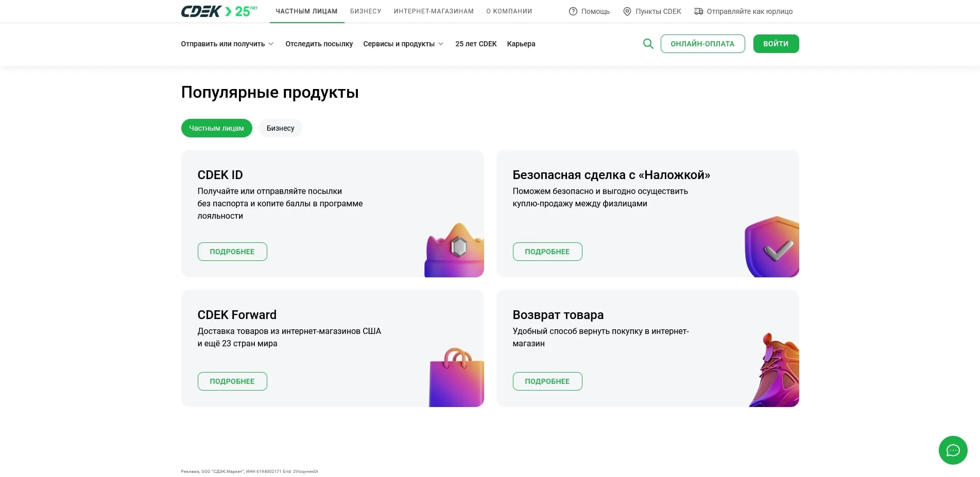
Task: Open the О компании section
Action: click(x=509, y=11)
